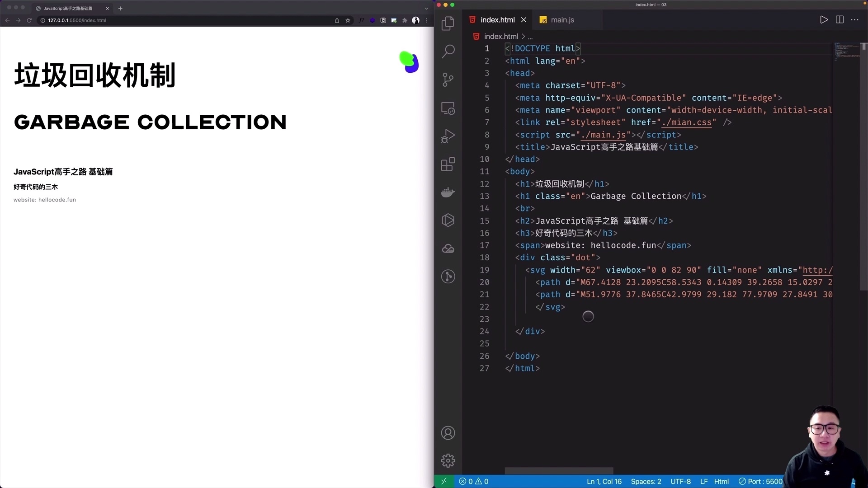Select the Docker sidebar icon
Screen dimensions: 868x488
coord(448,192)
